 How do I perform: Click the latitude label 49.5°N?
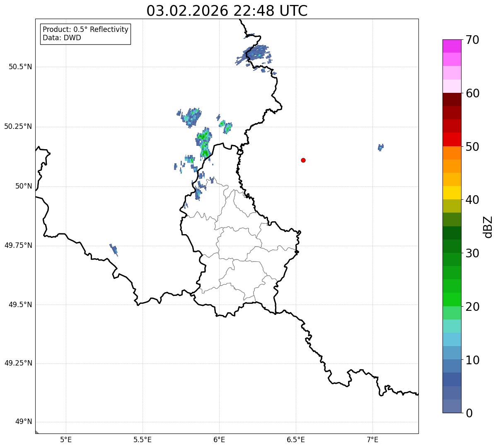click(20, 305)
